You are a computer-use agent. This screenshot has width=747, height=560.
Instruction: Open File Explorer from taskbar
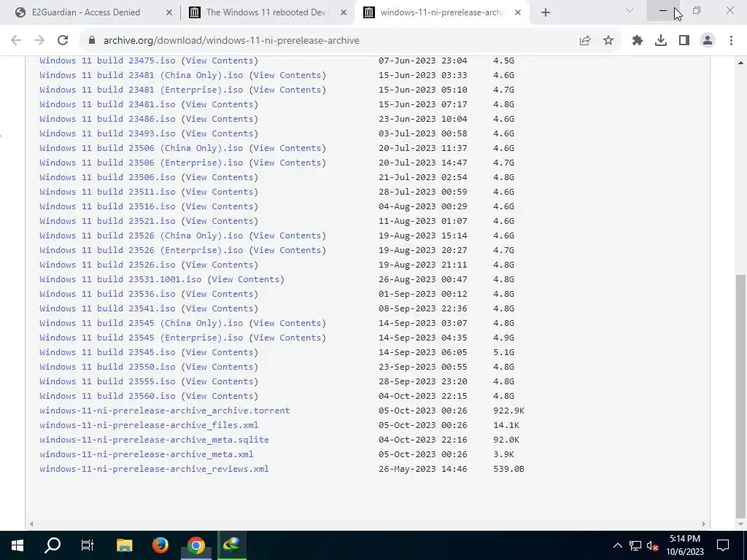click(x=124, y=545)
